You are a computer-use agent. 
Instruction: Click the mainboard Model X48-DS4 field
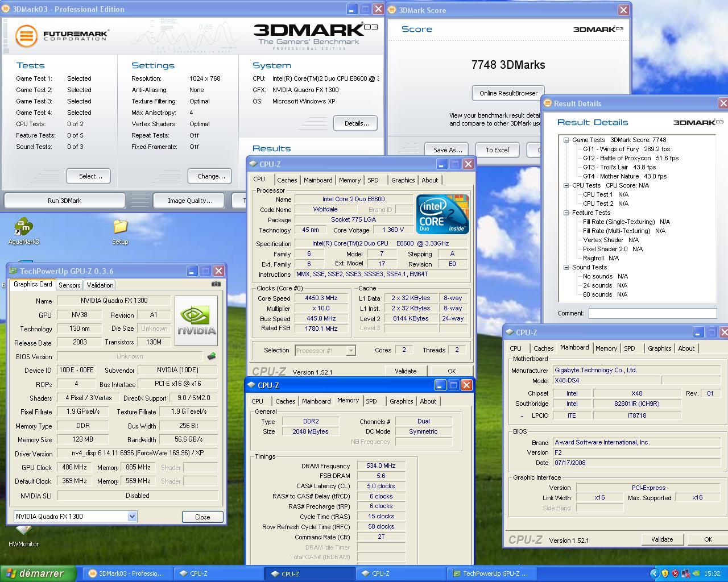click(x=606, y=381)
